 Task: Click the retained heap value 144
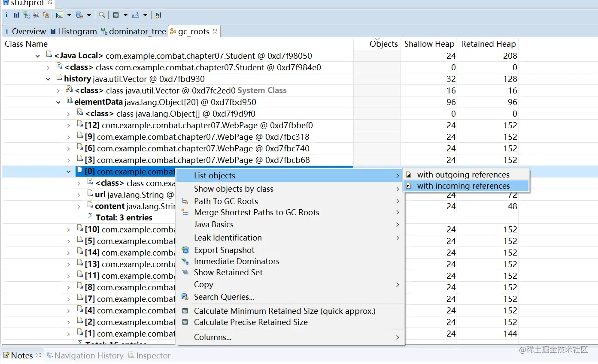[510, 334]
